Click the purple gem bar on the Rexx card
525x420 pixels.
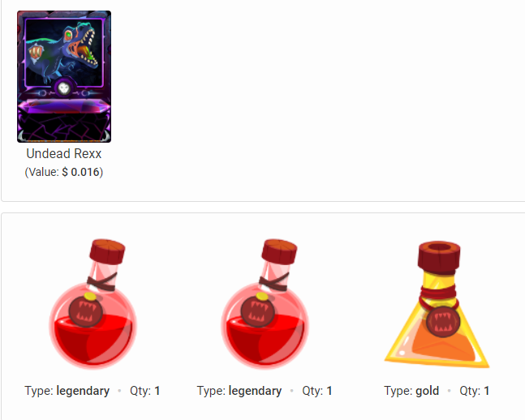click(64, 106)
